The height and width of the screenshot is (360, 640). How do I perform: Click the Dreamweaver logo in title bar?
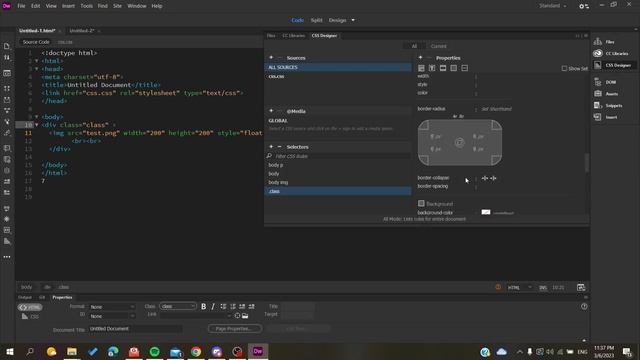(x=7, y=6)
